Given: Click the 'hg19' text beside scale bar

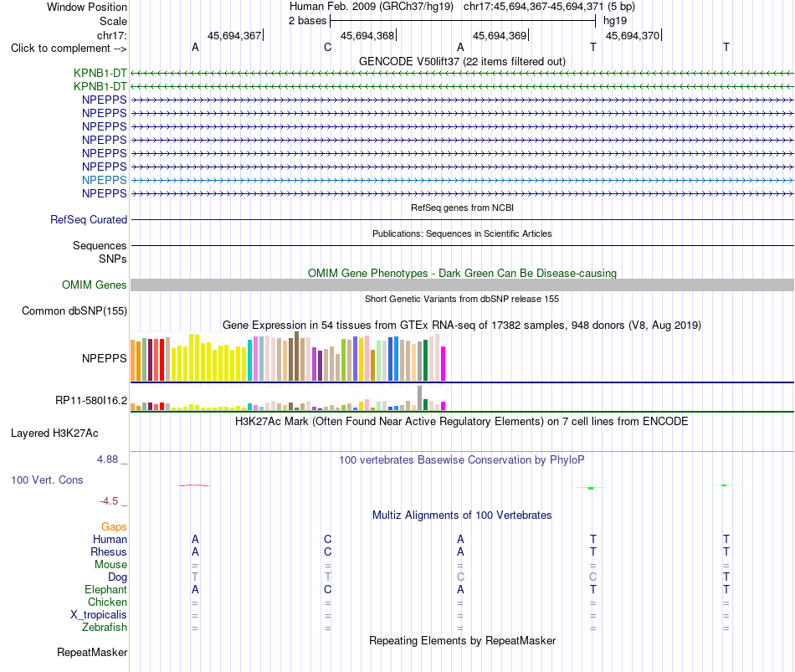Looking at the screenshot, I should coord(615,21).
